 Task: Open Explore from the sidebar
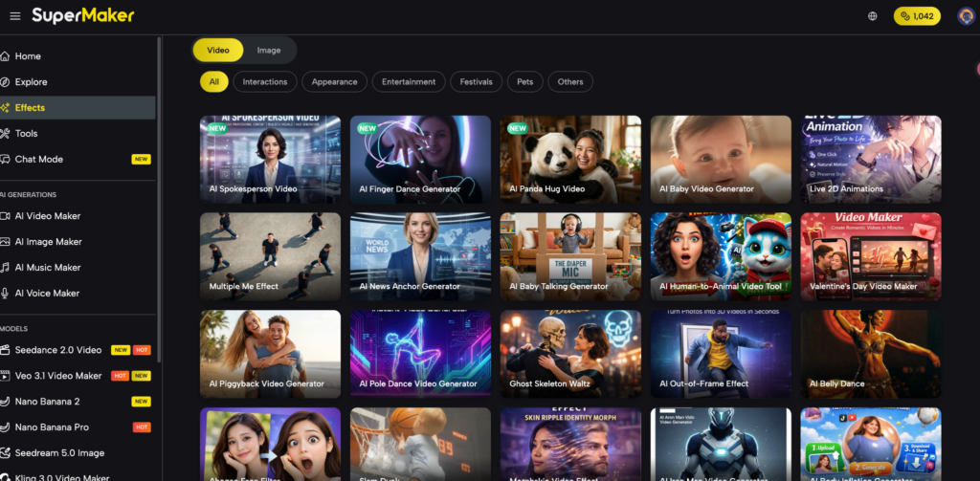tap(31, 82)
